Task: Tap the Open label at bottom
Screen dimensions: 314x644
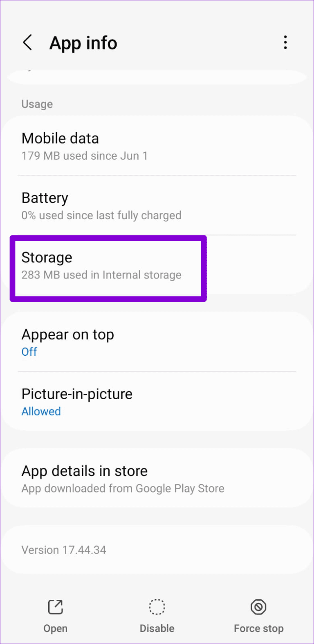Action: point(55,628)
